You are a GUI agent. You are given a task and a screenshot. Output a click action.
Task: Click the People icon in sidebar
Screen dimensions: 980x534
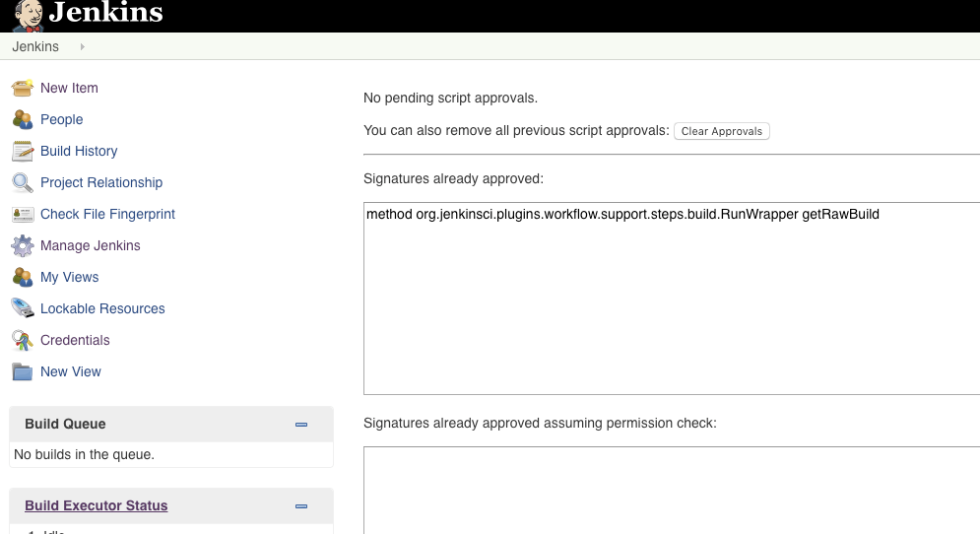coord(23,119)
